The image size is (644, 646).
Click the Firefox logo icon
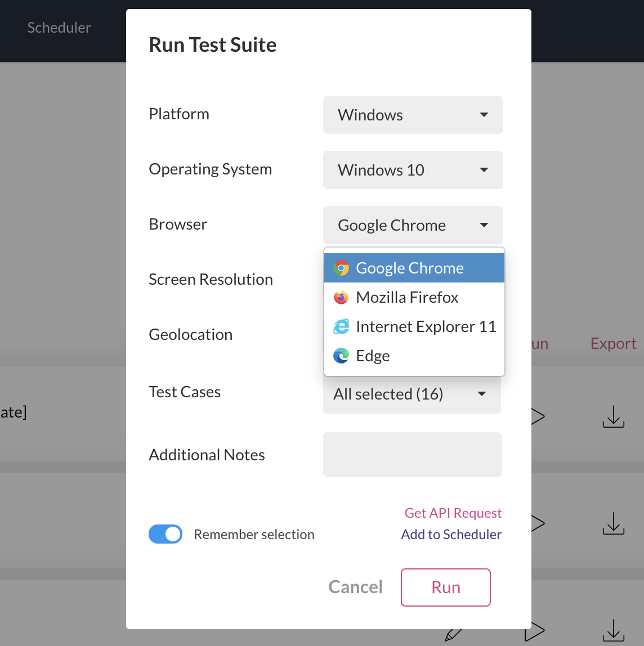[341, 297]
